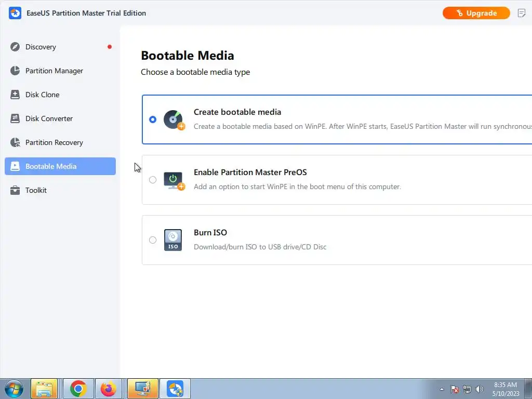Viewport: 532px width, 399px height.
Task: Click the 'Download/burn ISO to USB drive/CD Disc' description
Action: pyautogui.click(x=260, y=247)
